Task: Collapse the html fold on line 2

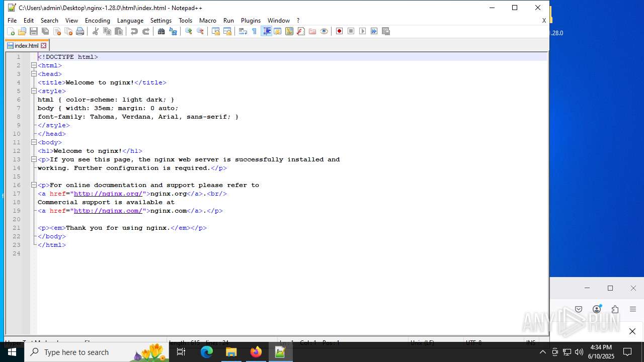Action: click(x=34, y=65)
